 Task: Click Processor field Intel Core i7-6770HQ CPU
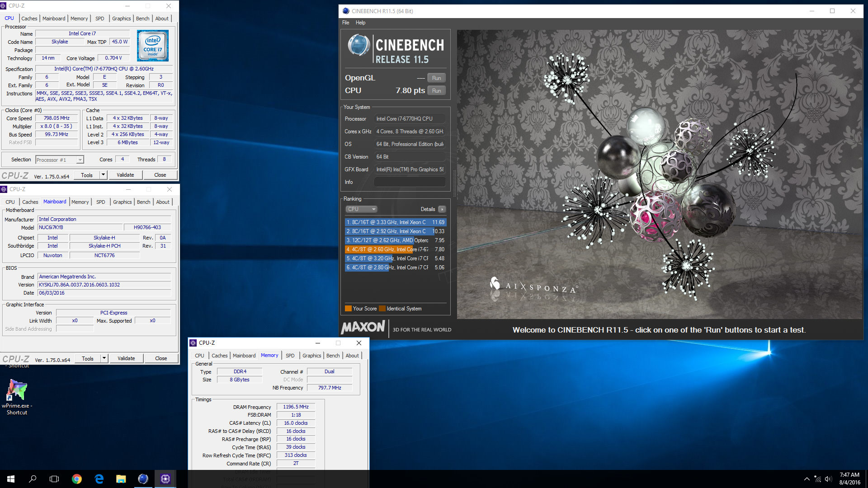click(410, 119)
